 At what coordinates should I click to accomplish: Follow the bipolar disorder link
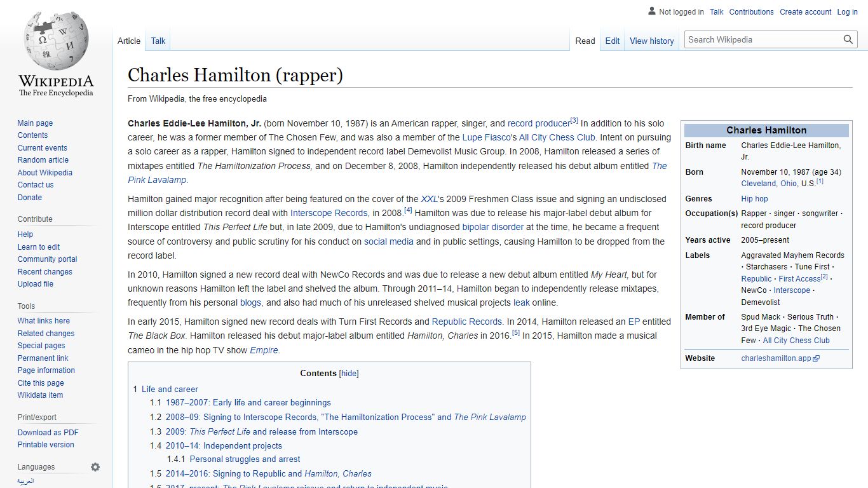coord(493,227)
